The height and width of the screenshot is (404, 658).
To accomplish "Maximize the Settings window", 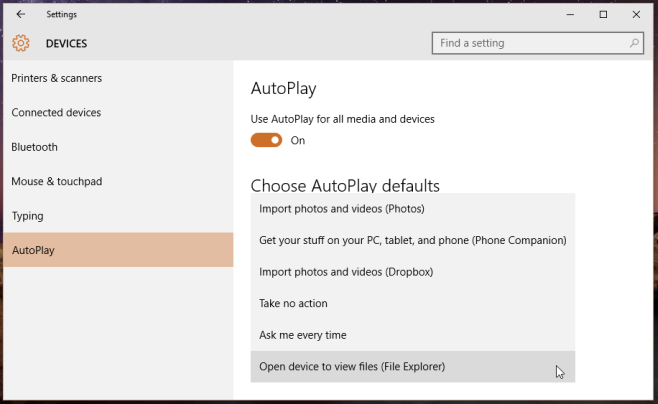I will 603,15.
